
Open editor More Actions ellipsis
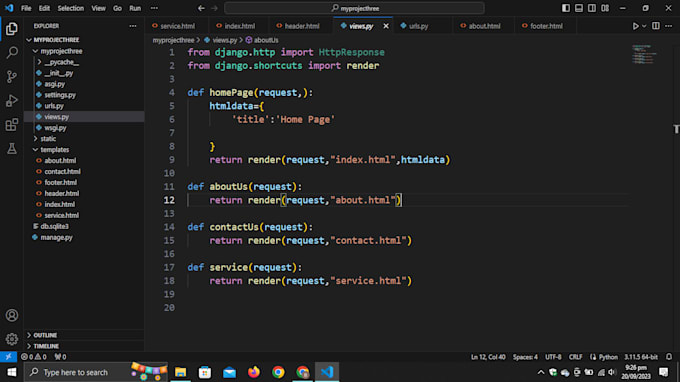[x=669, y=26]
